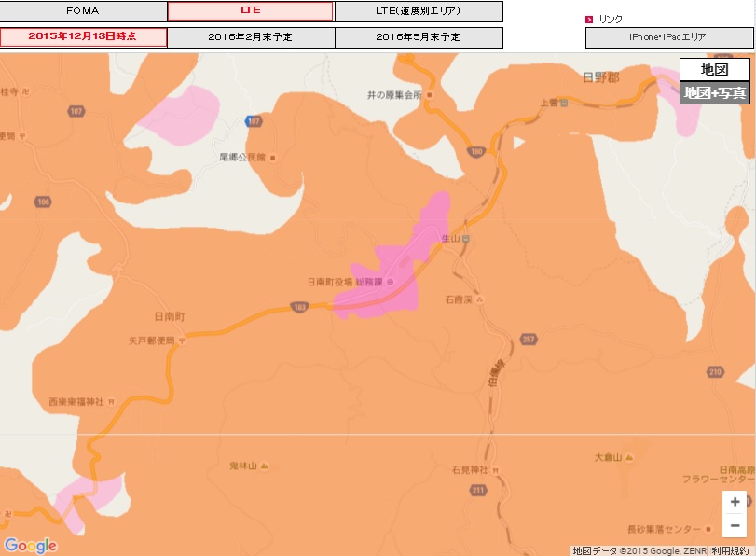Select the 日南町役場 総務課 marker
The width and height of the screenshot is (756, 556).
(391, 282)
